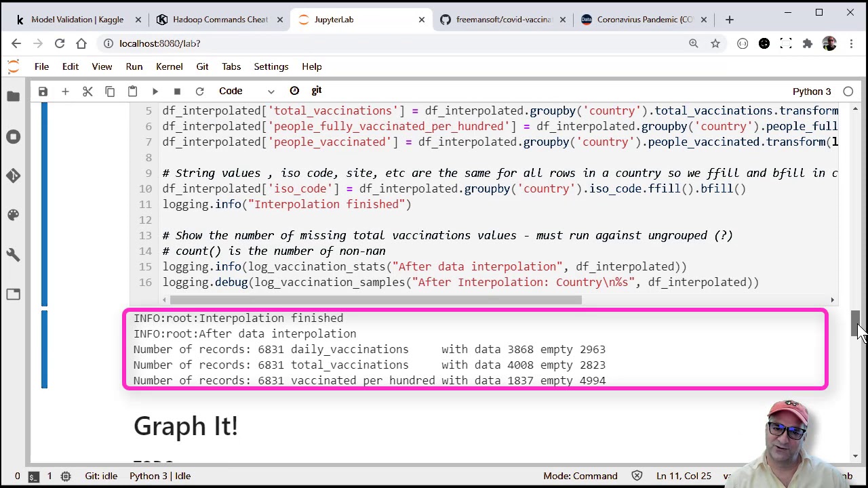Copy selected cells using the toolbar icon
The image size is (868, 488).
pyautogui.click(x=110, y=91)
